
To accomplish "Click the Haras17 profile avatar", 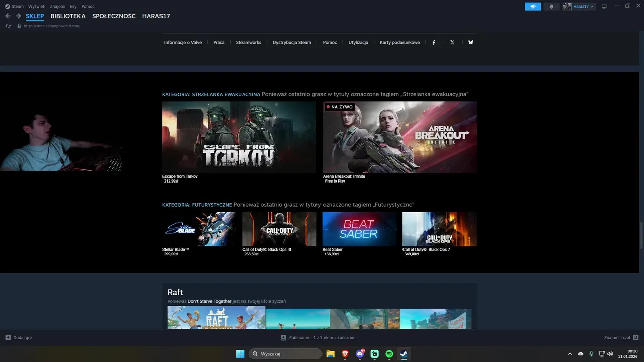I will 567,6.
